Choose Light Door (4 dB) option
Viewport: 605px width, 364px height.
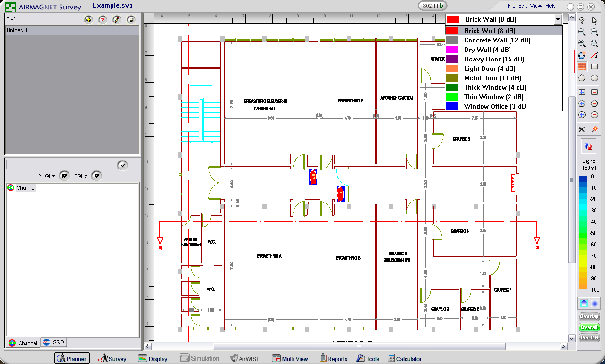tap(504, 68)
